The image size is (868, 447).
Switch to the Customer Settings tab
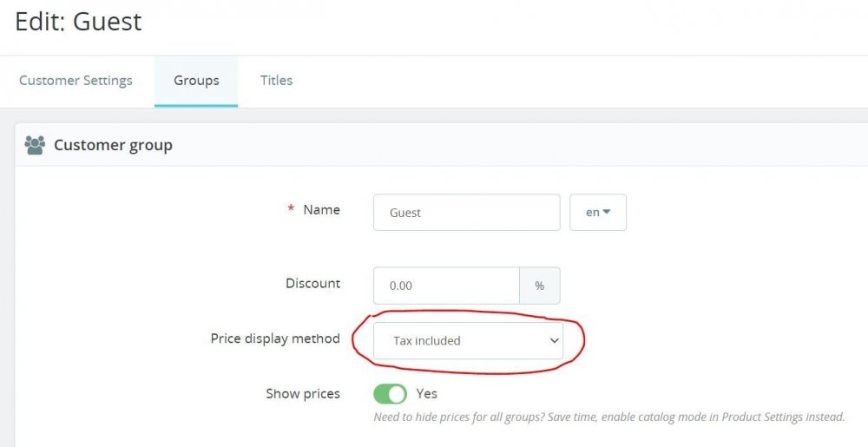pyautogui.click(x=76, y=81)
